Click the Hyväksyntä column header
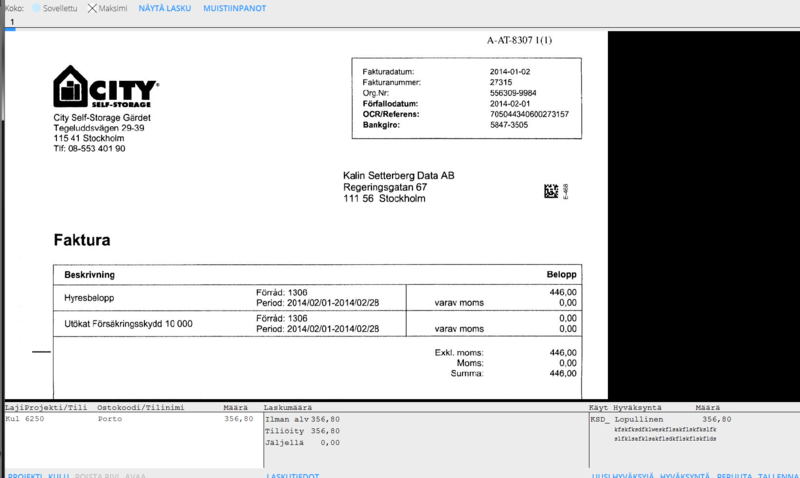The image size is (800, 478). (637, 408)
